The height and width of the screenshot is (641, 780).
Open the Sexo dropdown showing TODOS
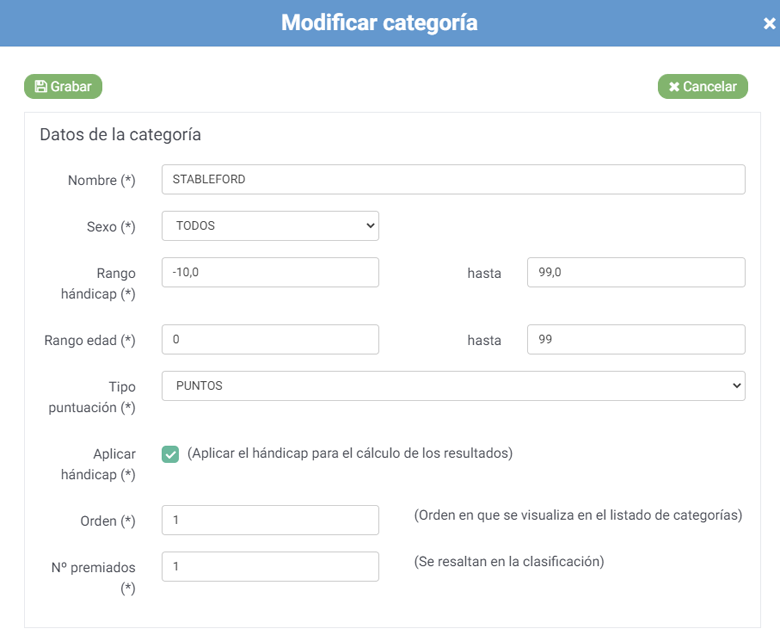[270, 226]
